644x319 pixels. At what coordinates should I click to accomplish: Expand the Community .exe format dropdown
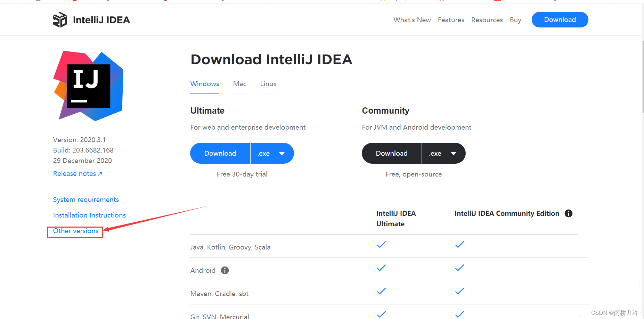point(444,153)
